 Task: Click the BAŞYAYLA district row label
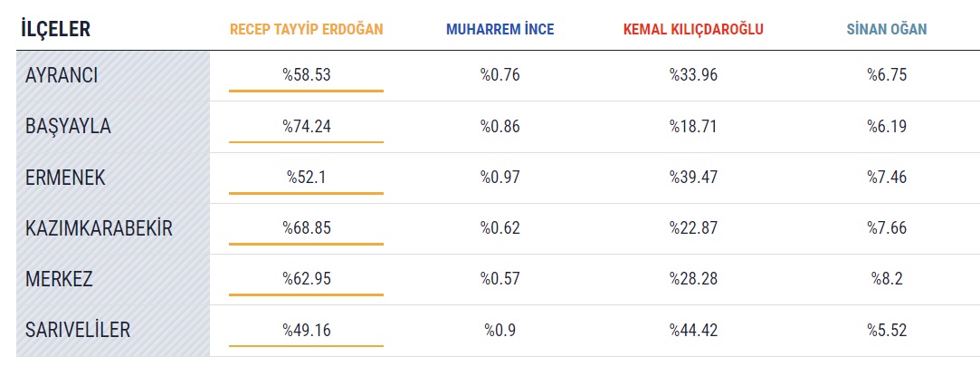click(x=68, y=126)
